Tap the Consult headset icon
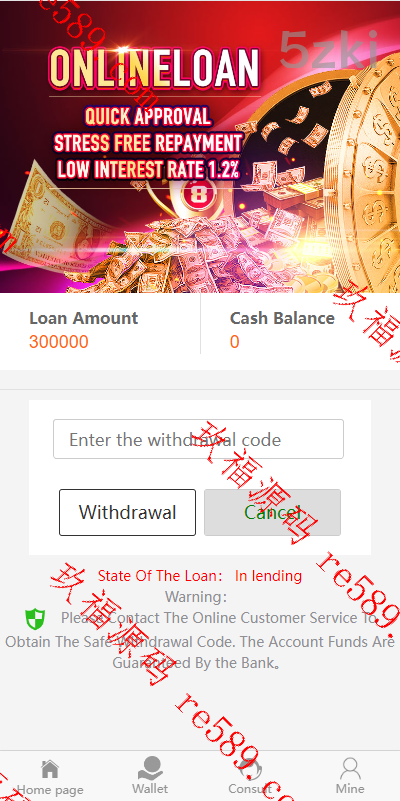 250,768
